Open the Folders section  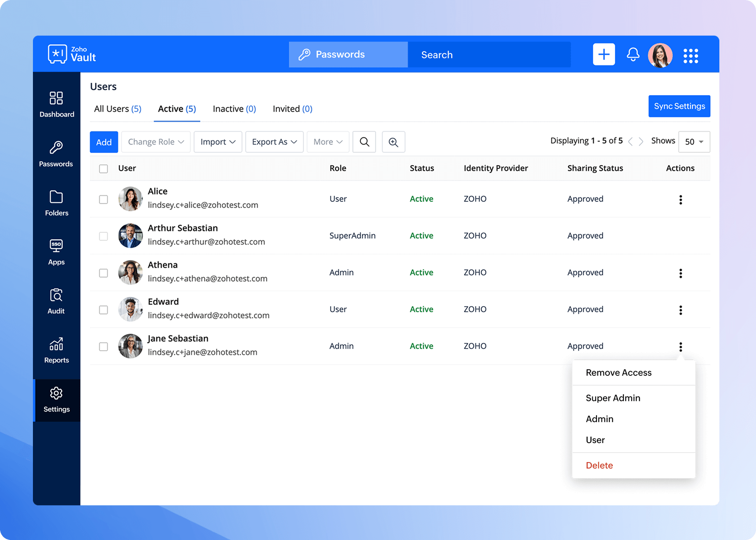click(56, 203)
